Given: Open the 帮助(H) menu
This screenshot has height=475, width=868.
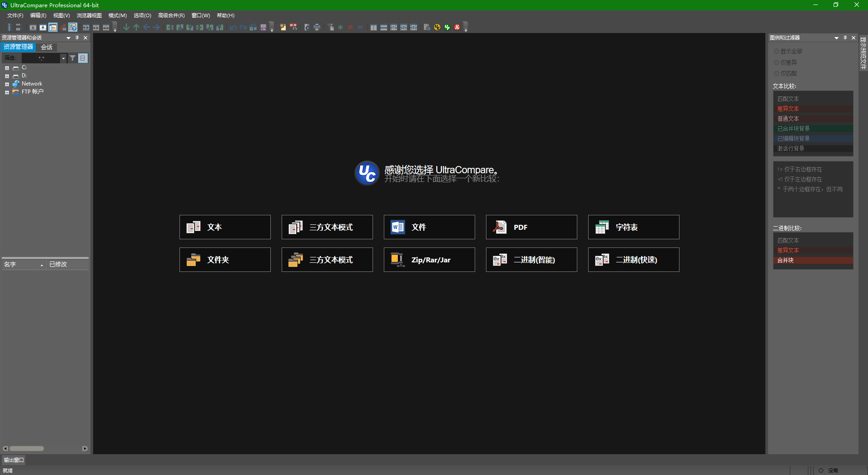Looking at the screenshot, I should click(226, 15).
